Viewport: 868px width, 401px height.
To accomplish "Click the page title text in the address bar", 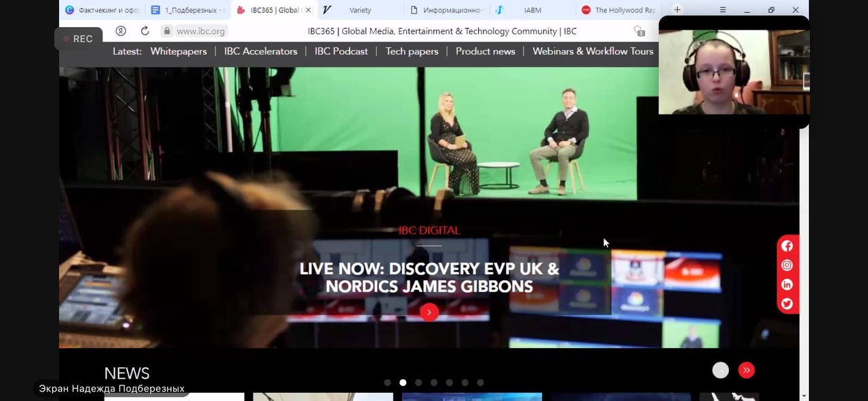I will [442, 31].
